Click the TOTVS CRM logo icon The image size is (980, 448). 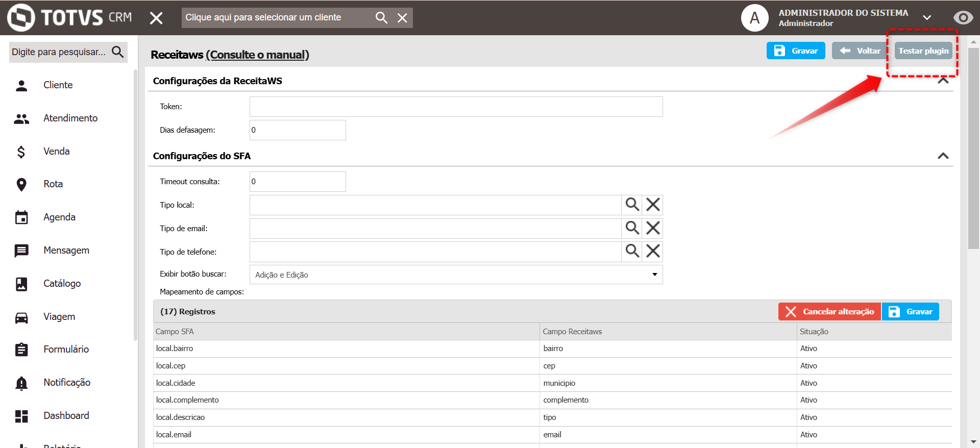[21, 18]
